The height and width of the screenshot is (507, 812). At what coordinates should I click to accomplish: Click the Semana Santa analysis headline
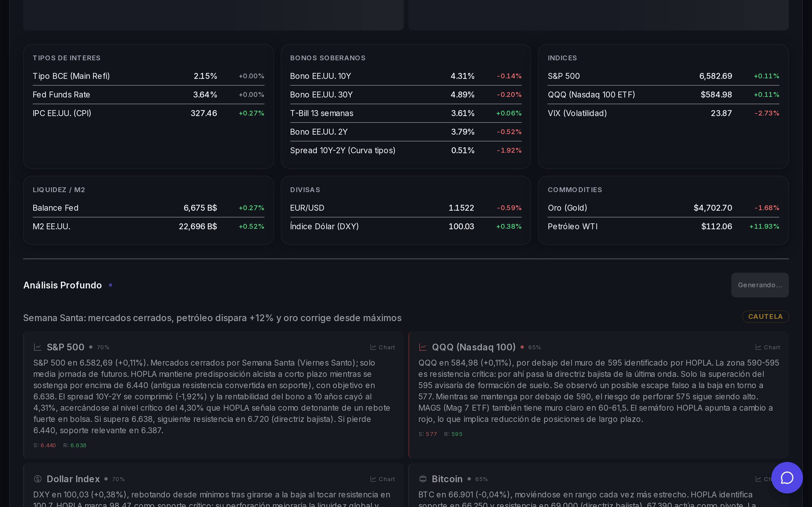click(x=212, y=318)
